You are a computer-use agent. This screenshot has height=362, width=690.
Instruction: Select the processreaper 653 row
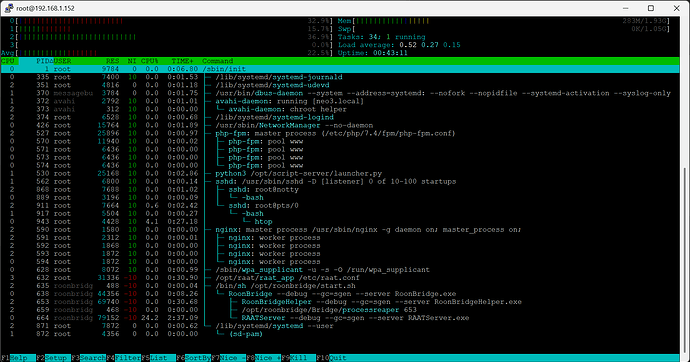point(340,310)
